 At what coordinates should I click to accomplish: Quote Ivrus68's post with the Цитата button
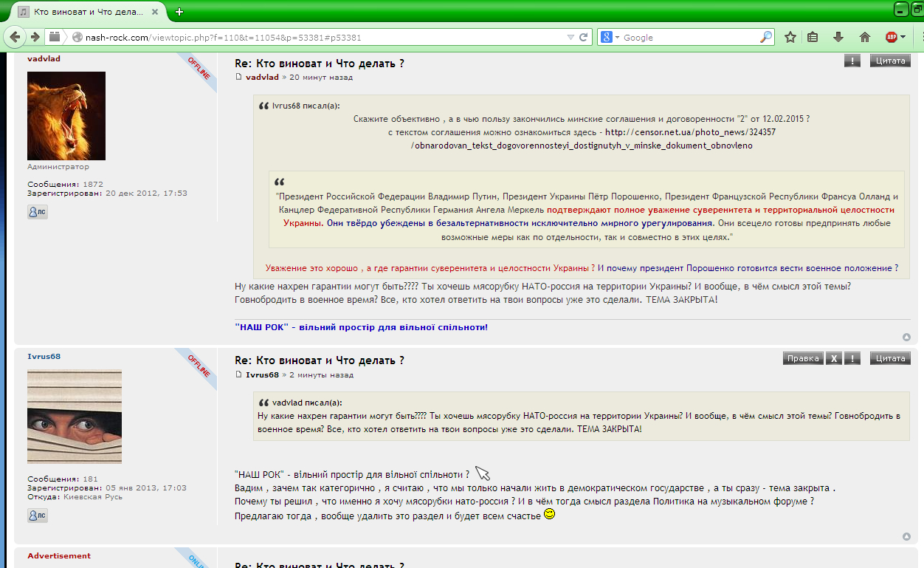click(x=890, y=358)
